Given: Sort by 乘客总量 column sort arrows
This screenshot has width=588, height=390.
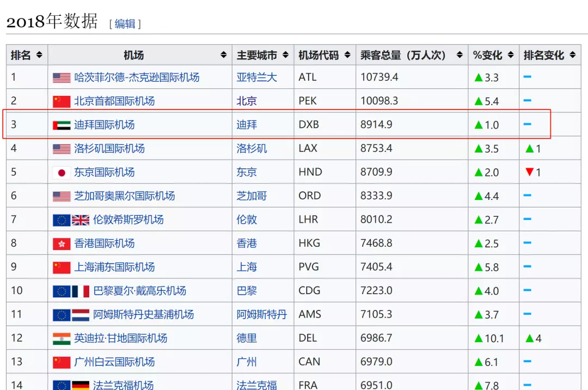Looking at the screenshot, I should [460, 55].
